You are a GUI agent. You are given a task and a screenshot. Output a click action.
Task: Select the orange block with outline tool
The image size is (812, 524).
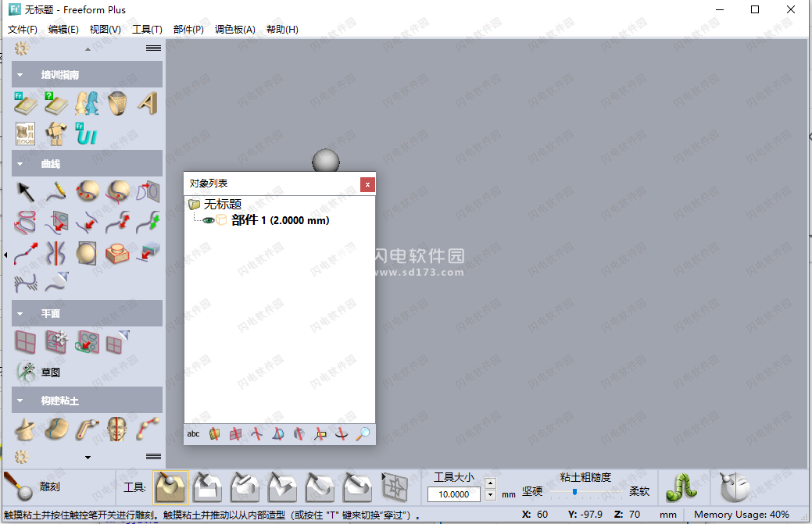point(117,253)
